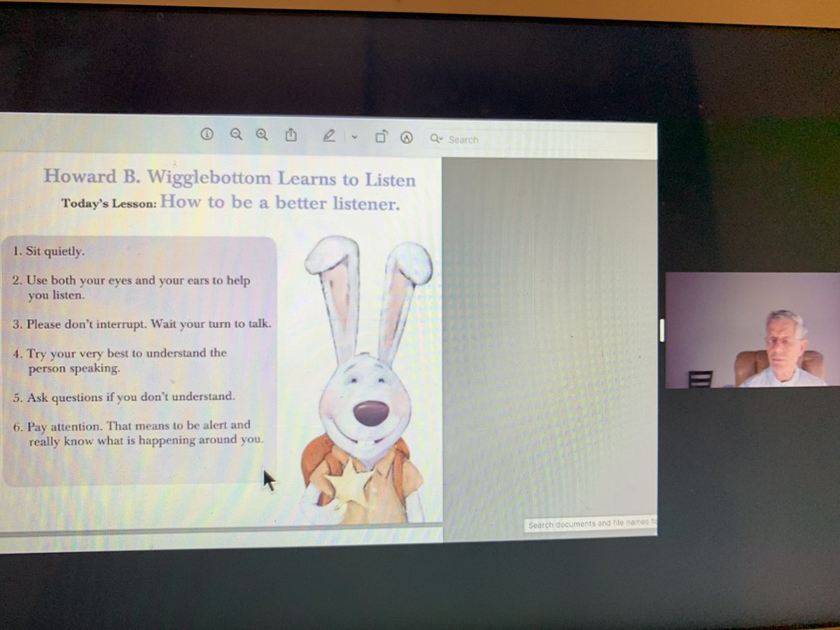Click item "4. Try your very best to understand"
This screenshot has width=840, height=630.
pyautogui.click(x=120, y=360)
